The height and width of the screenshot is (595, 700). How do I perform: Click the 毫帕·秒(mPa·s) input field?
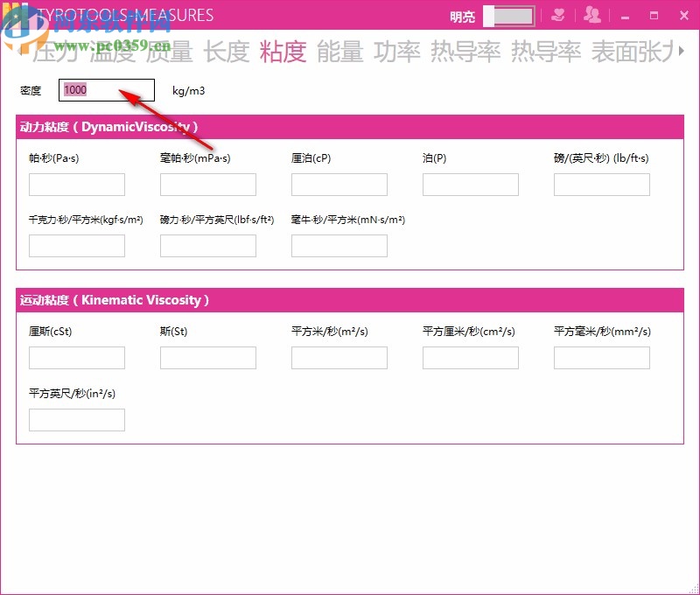(x=208, y=185)
